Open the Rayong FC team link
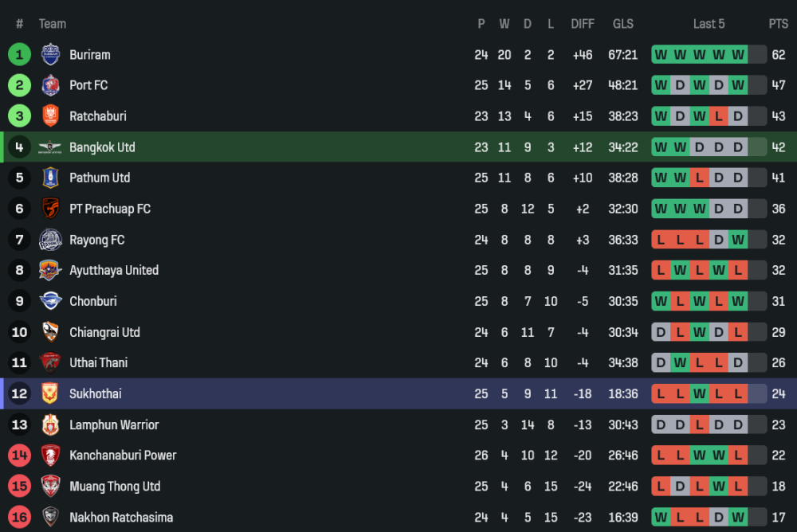The height and width of the screenshot is (532, 797). pos(96,240)
